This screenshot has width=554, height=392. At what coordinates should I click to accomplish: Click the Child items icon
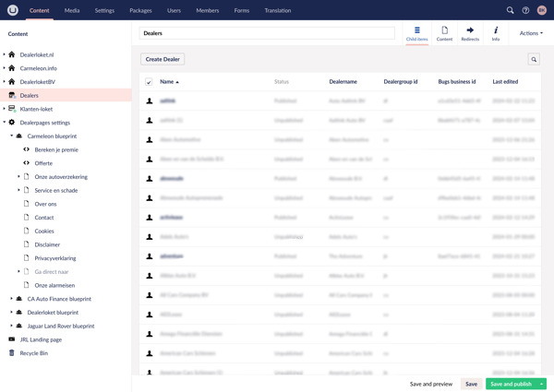tap(416, 33)
